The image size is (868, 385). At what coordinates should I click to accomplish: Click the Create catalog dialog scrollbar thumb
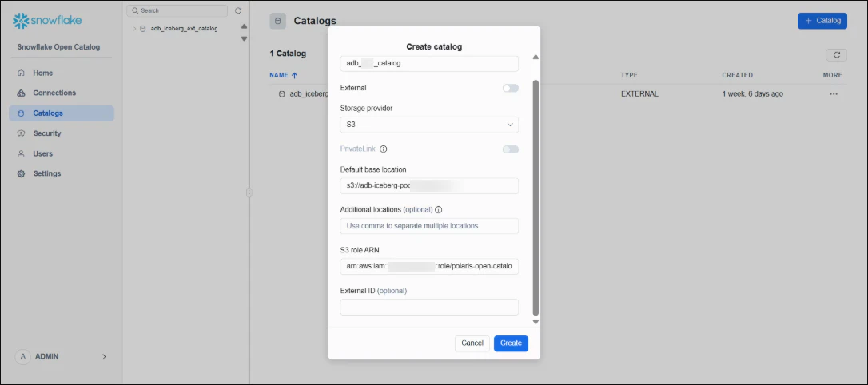535,197
